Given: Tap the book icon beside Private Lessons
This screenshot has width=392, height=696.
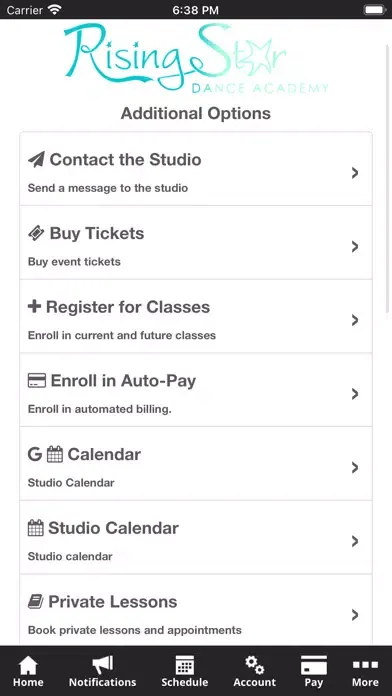Looking at the screenshot, I should pyautogui.click(x=36, y=601).
